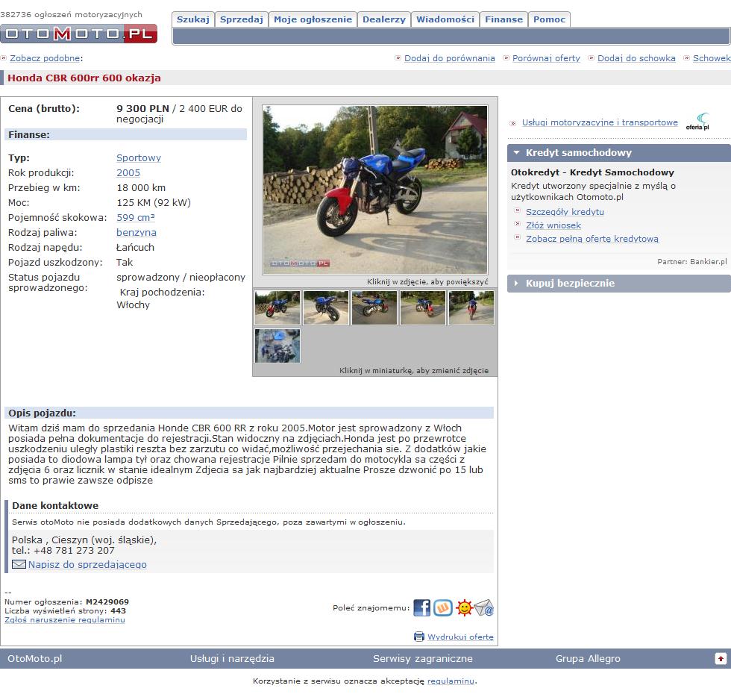This screenshot has width=731, height=700.
Task: Click the 599 cm³ displacement link
Action: tap(136, 217)
